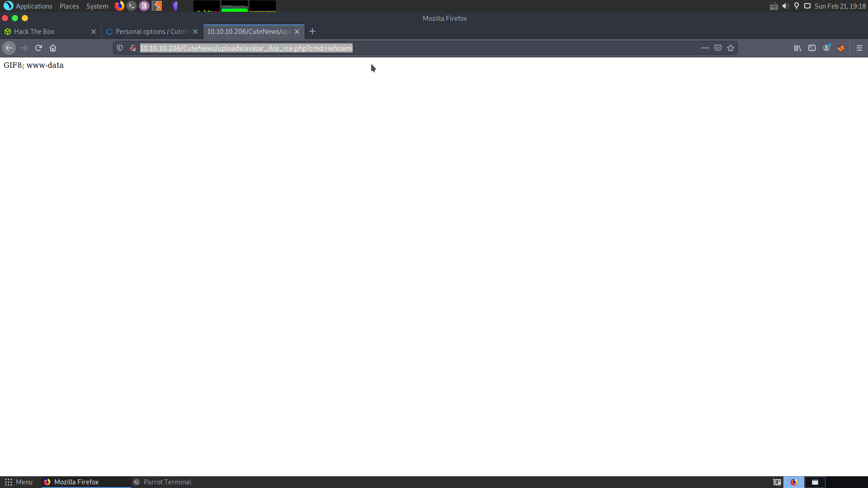Open the Library icon
This screenshot has height=488, width=868.
click(x=797, y=48)
